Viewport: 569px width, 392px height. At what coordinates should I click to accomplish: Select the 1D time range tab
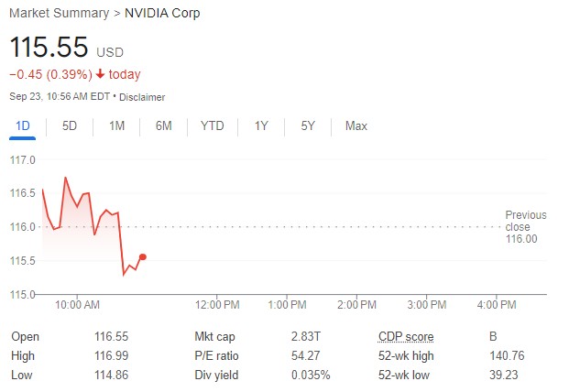point(22,126)
